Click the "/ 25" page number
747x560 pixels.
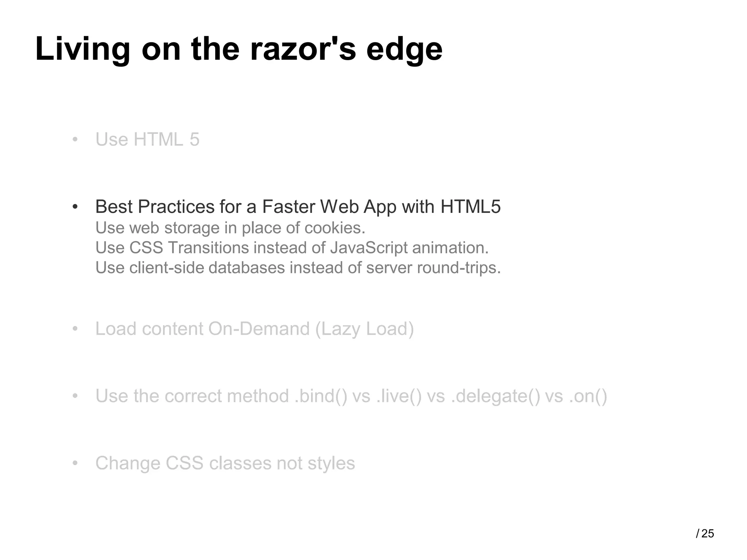pos(705,534)
